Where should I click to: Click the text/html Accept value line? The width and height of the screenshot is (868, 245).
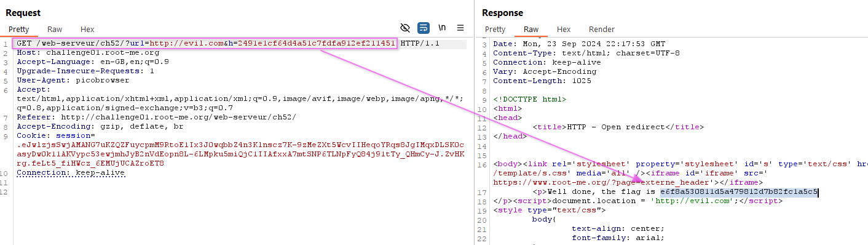click(x=240, y=98)
